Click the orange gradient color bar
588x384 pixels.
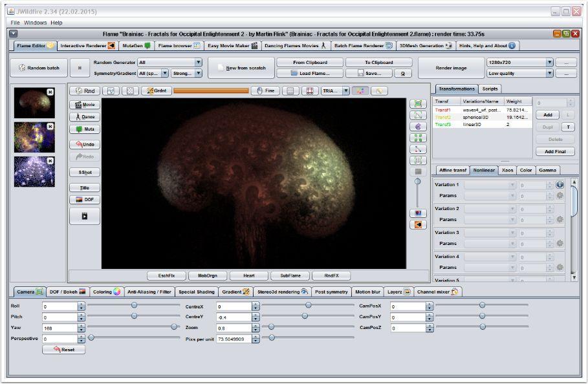[x=211, y=91]
